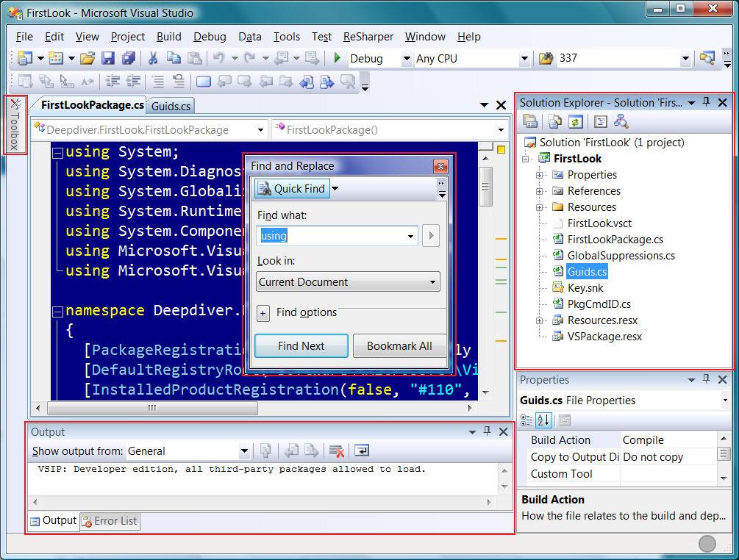Toggle Word Wrap in Output panel

(x=362, y=450)
